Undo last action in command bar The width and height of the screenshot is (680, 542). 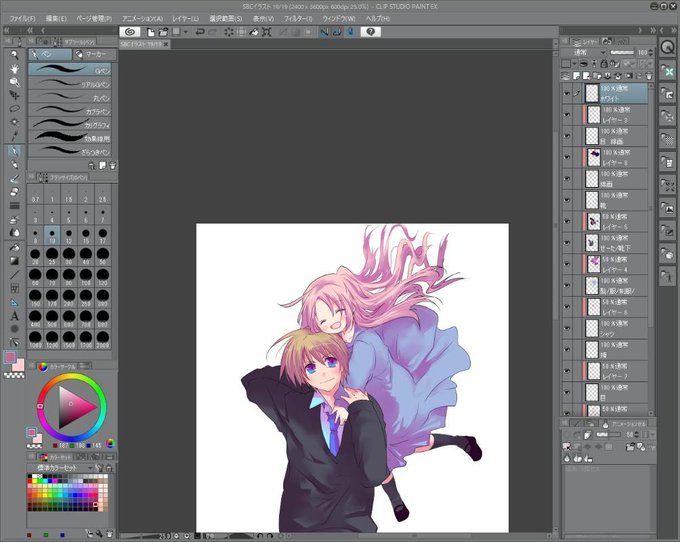[x=200, y=32]
